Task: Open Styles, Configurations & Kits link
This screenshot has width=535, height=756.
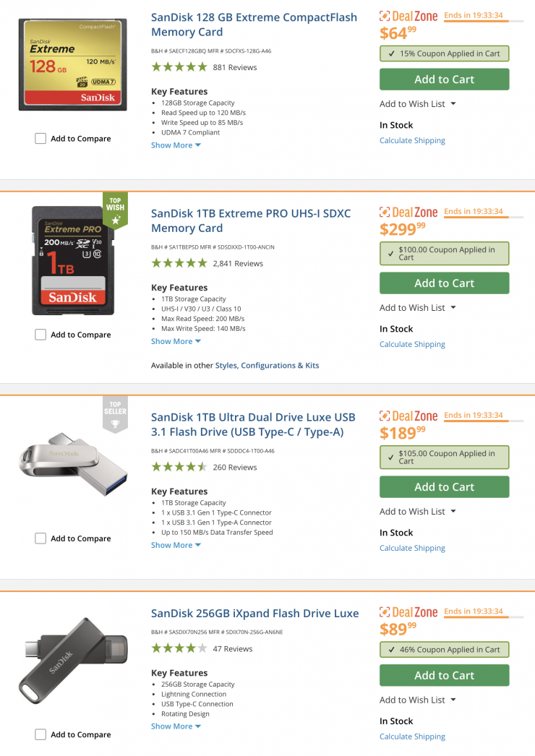Action: point(267,366)
